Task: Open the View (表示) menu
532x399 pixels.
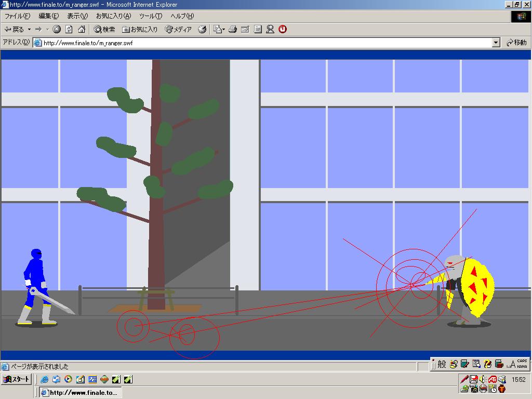Action: click(x=77, y=16)
